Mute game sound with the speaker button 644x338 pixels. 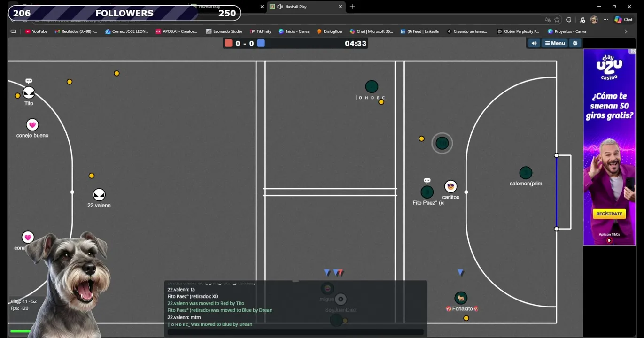[534, 43]
